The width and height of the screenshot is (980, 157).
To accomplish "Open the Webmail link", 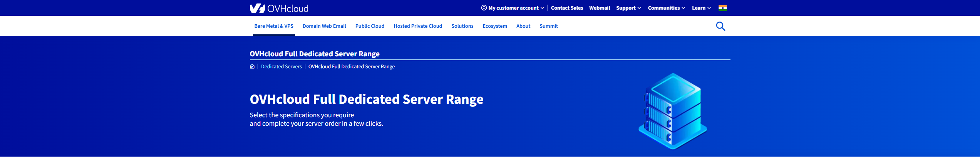I will [600, 8].
